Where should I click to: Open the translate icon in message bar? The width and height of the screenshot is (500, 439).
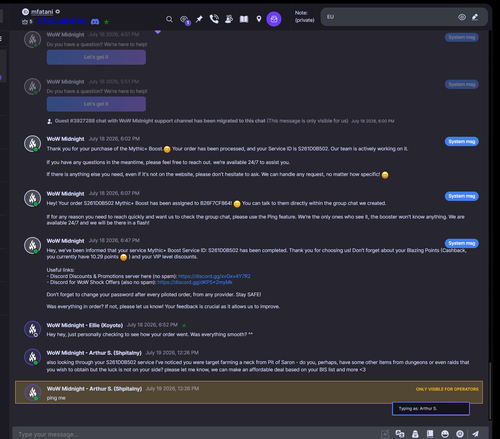tap(400, 434)
